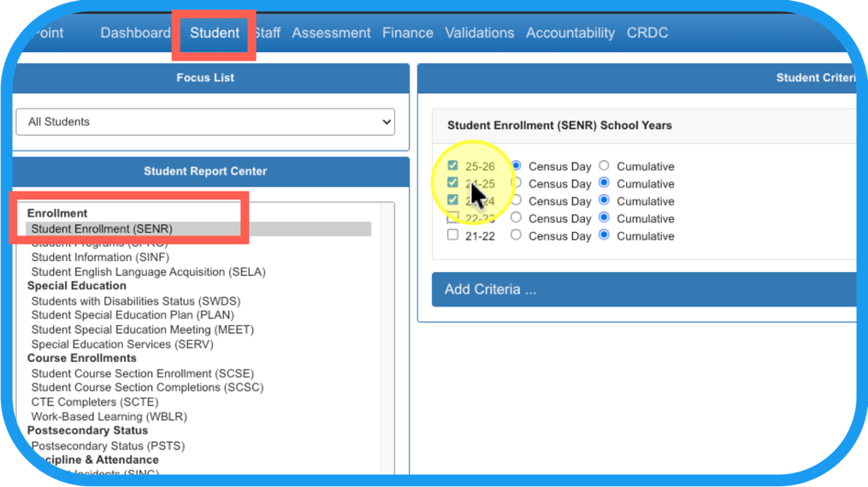
Task: Open the Student Information (SINF) report
Action: click(100, 258)
